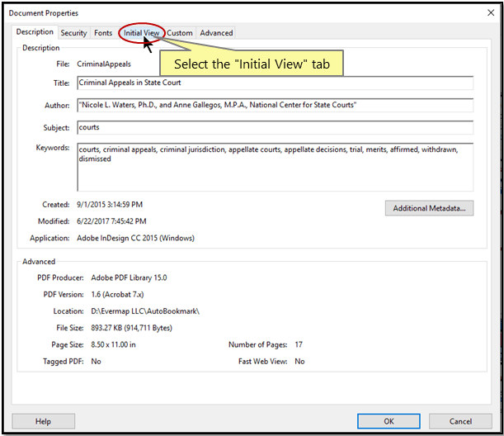Image resolution: width=504 pixels, height=436 pixels.
Task: Click File Size value 893.27 KB
Action: 131,328
